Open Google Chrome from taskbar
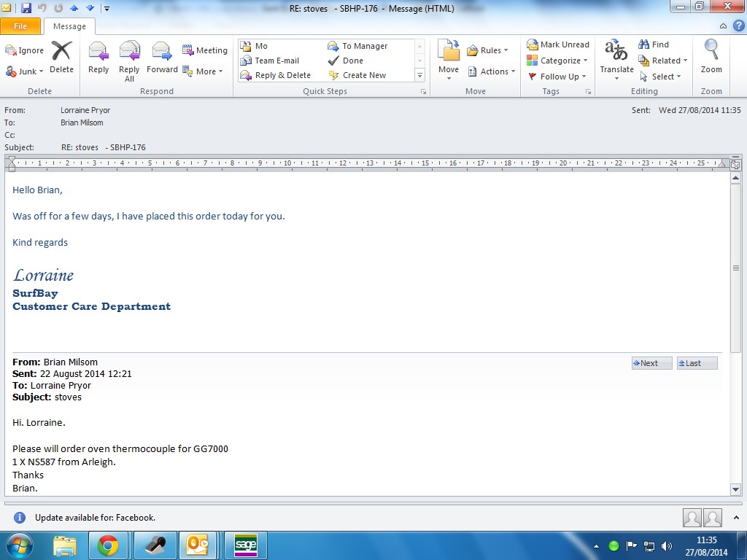The height and width of the screenshot is (560, 747). 108,545
